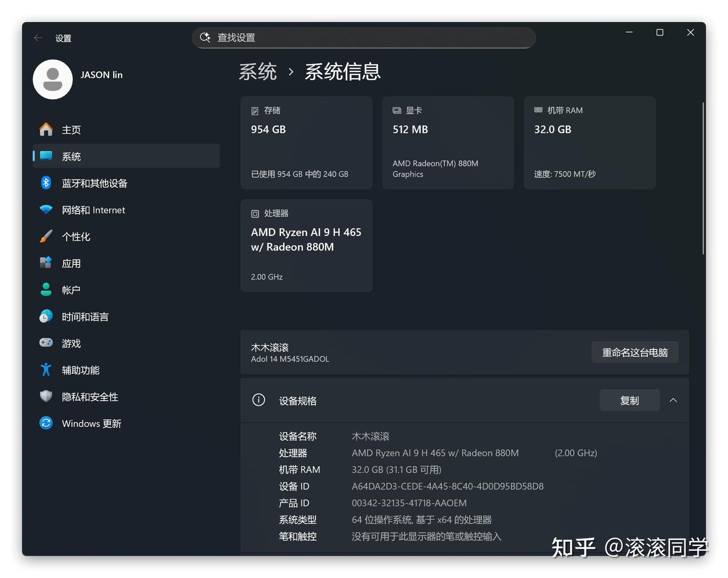Go to 蓝牙和其他设备 settings
Viewport: 728px width, 578px height.
(126, 183)
